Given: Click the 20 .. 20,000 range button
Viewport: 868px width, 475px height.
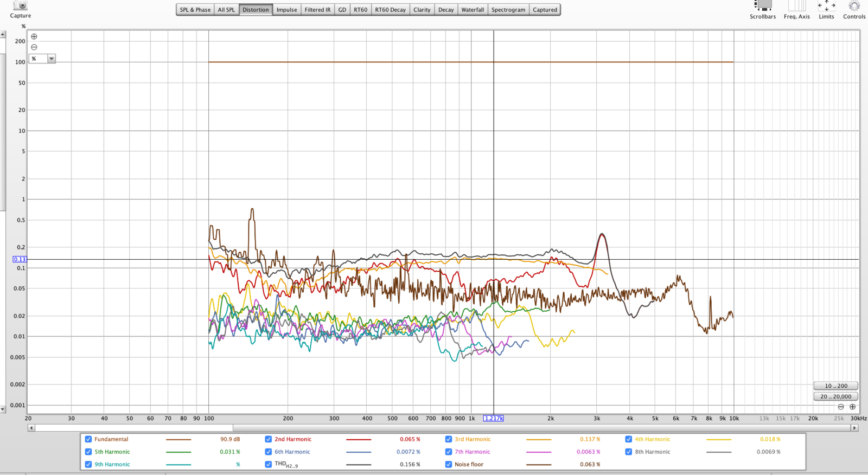Looking at the screenshot, I should [836, 396].
